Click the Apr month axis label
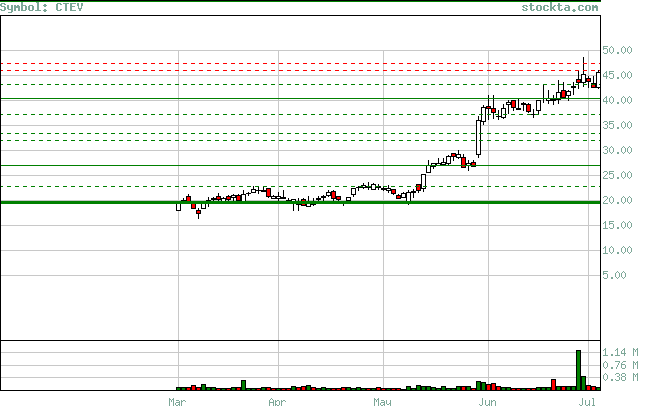Screen dimensions: 655x406 point(277,402)
